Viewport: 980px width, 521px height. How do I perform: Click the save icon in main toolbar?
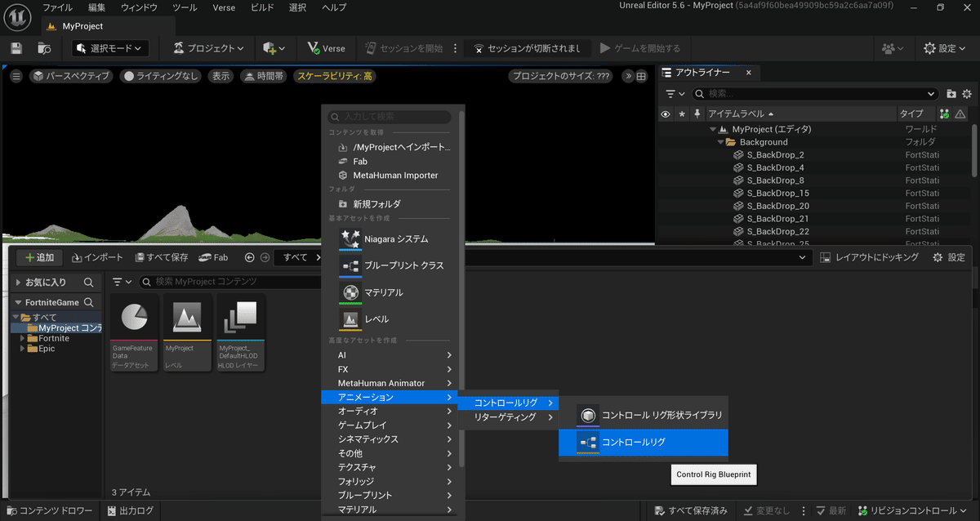coord(17,49)
